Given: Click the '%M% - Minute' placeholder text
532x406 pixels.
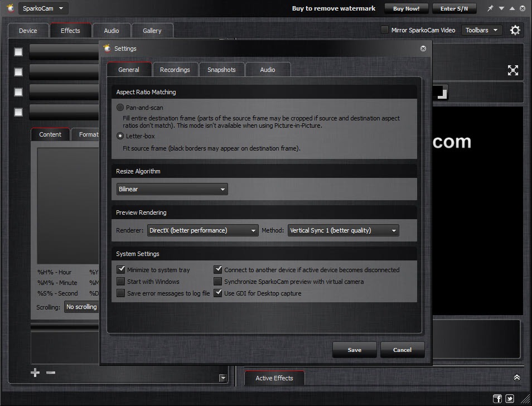Looking at the screenshot, I should [57, 283].
